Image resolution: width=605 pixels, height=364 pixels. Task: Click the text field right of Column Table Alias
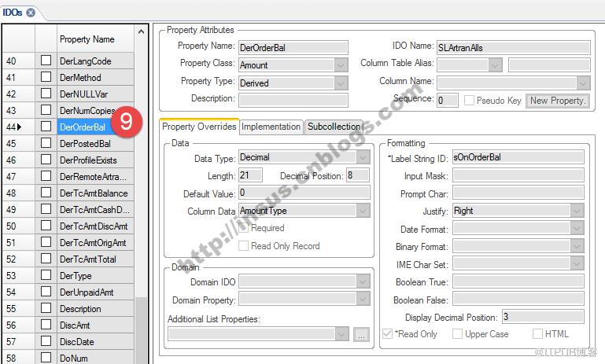click(549, 64)
